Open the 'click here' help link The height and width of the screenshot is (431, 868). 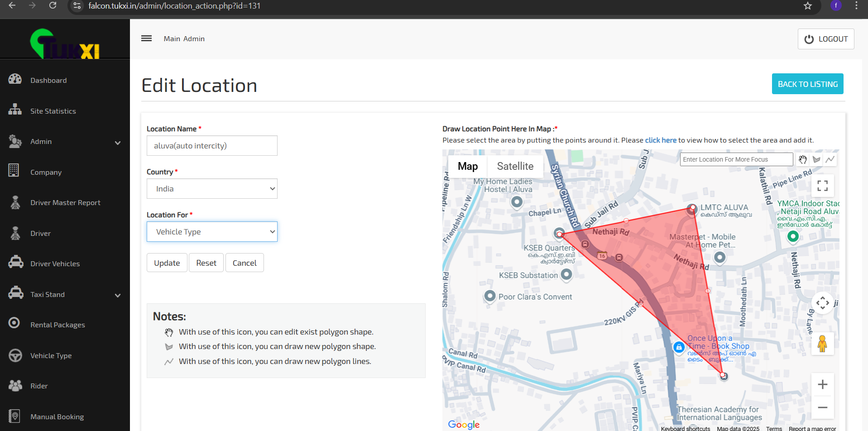660,140
